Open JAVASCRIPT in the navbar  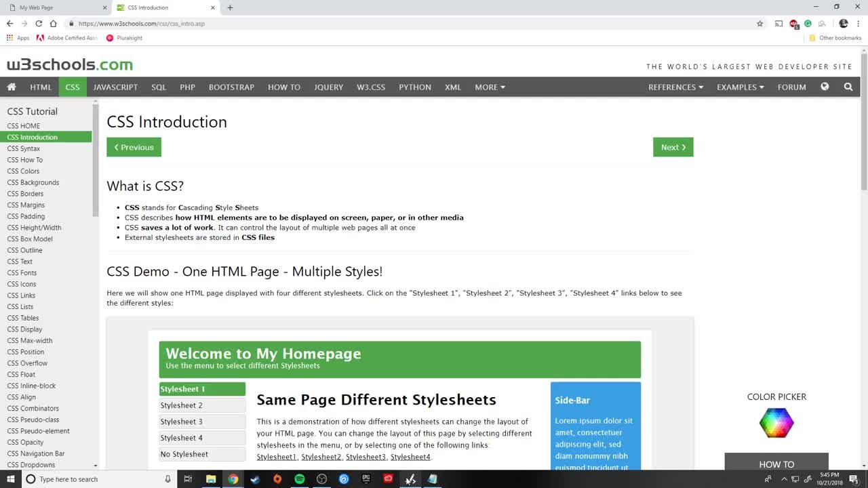pyautogui.click(x=115, y=87)
